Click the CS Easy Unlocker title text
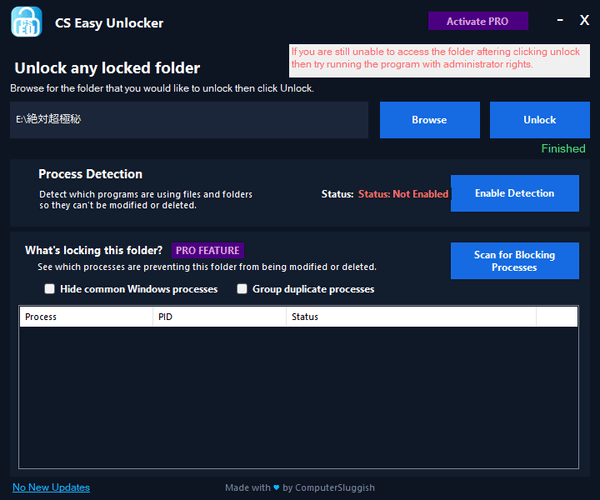 point(109,23)
